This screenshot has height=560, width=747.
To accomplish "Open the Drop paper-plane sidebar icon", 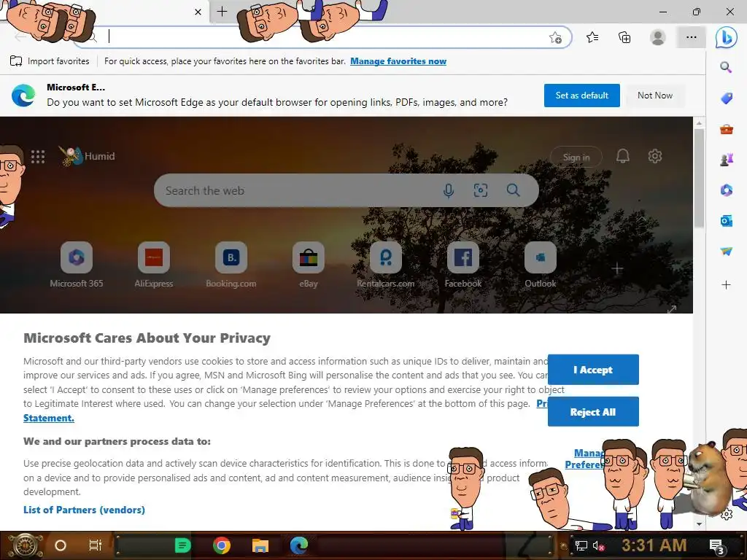I will 726,252.
